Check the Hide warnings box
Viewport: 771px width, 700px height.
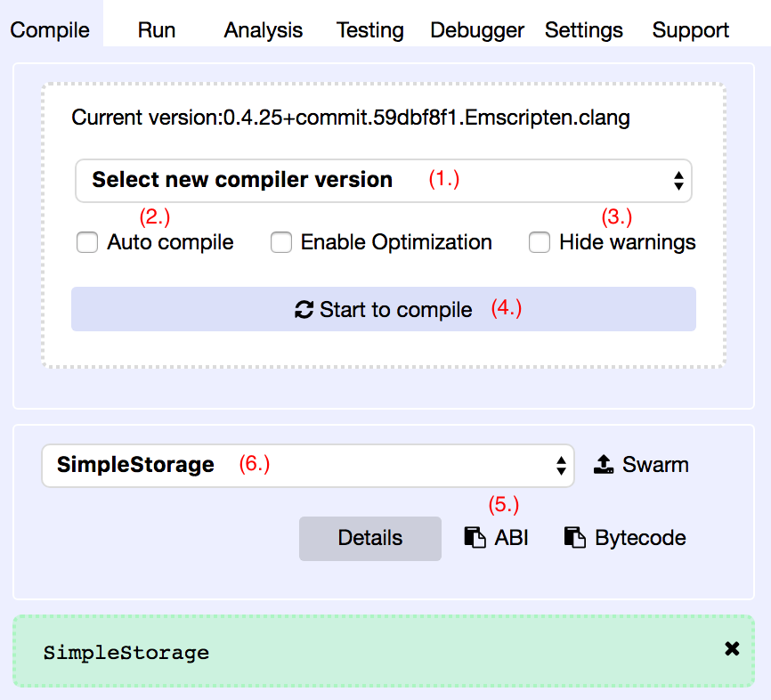click(x=540, y=242)
